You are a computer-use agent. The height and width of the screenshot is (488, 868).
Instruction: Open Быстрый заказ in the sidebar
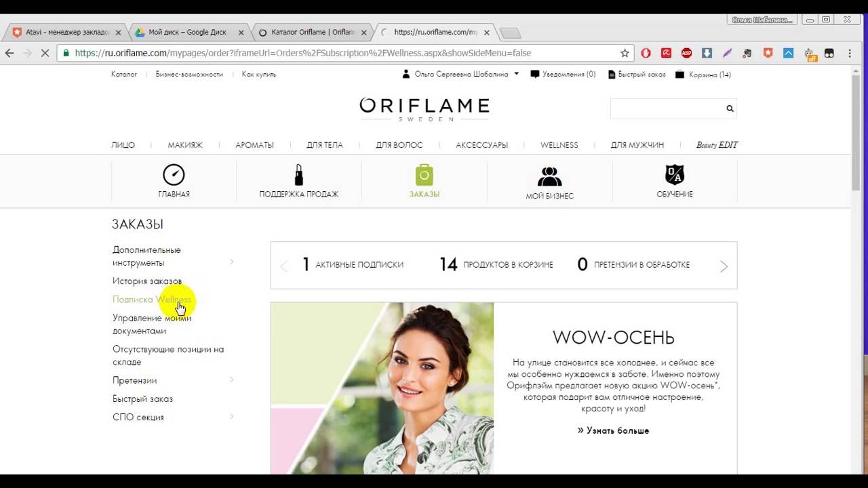(x=142, y=399)
